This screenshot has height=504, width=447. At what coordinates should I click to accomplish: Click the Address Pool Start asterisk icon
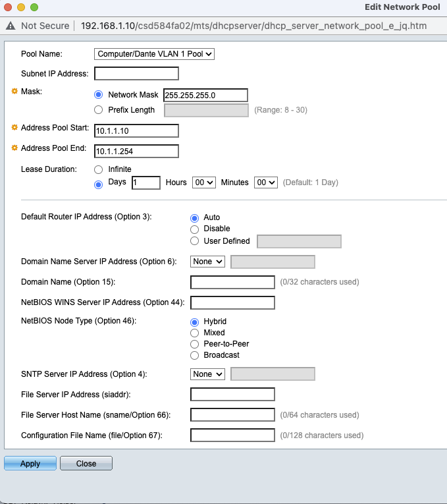tap(14, 128)
